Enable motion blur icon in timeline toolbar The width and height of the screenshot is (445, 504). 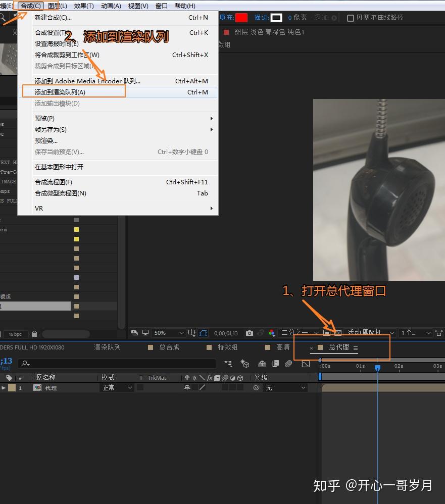(288, 364)
